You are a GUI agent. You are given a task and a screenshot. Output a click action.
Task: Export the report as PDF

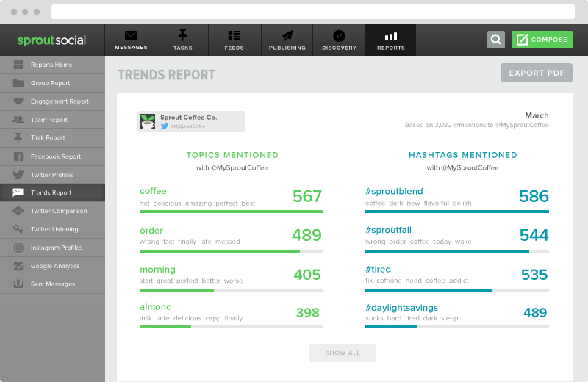(537, 73)
